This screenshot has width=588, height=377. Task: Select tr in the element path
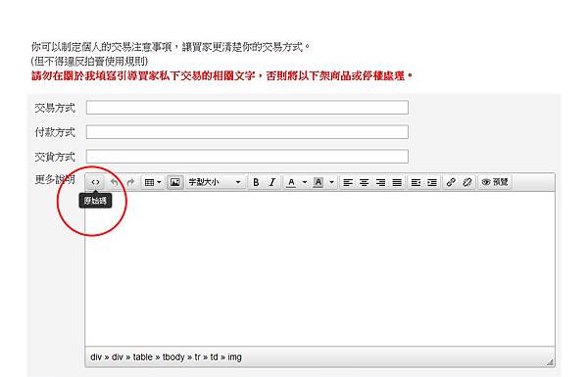197,357
